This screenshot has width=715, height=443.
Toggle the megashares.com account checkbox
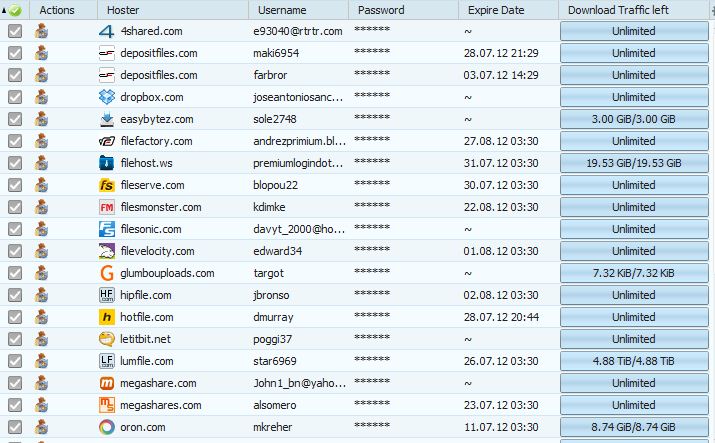[15, 405]
